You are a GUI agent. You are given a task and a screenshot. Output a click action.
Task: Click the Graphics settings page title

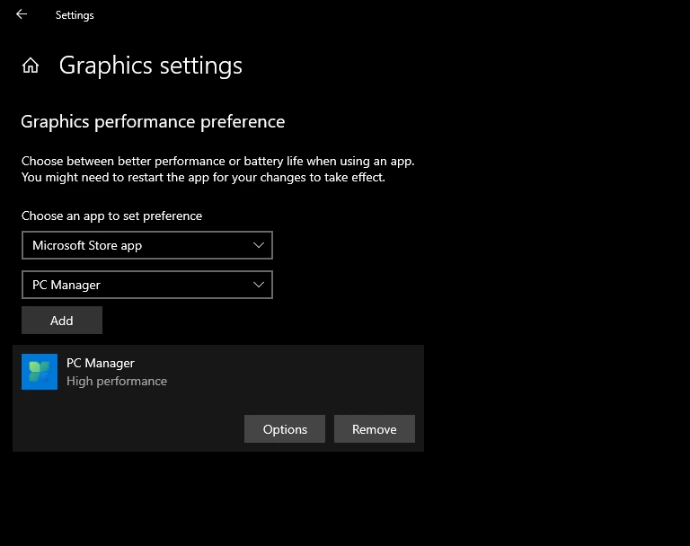coord(150,66)
